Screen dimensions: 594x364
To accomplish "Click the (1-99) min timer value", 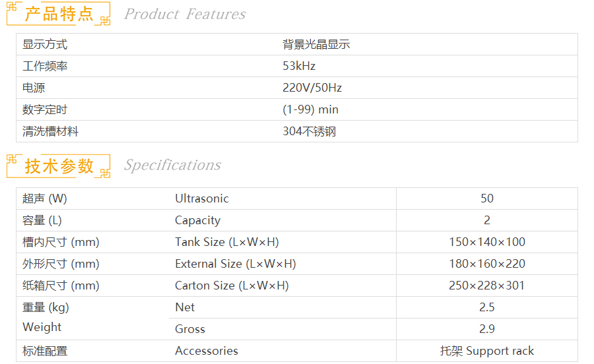I will (310, 109).
